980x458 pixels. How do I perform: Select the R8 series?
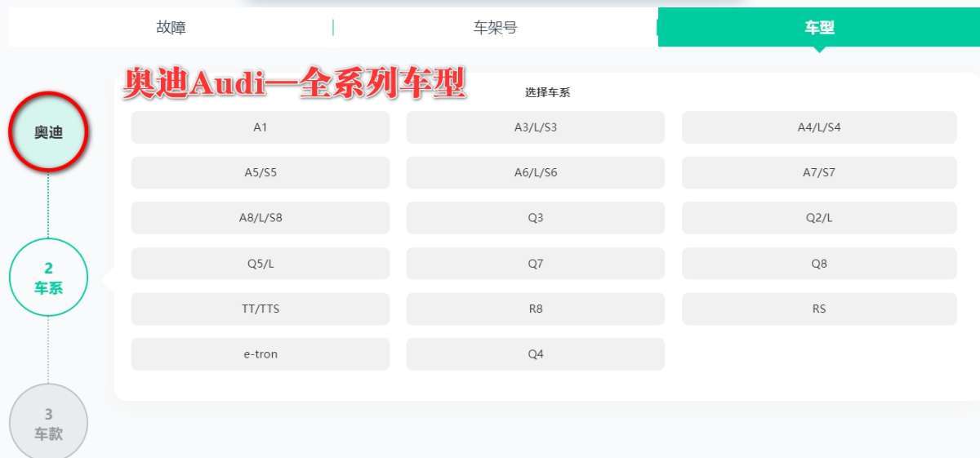click(x=536, y=309)
